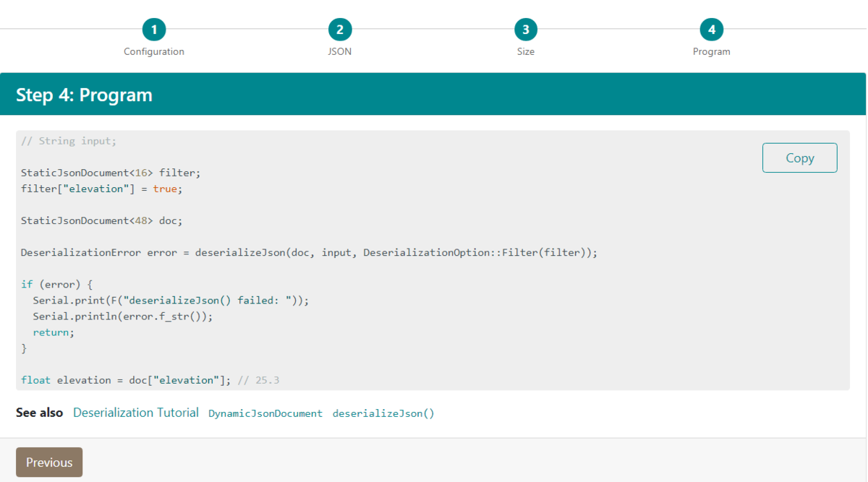Image resolution: width=868 pixels, height=482 pixels.
Task: Click the 'if (error) {' line
Action: [57, 284]
